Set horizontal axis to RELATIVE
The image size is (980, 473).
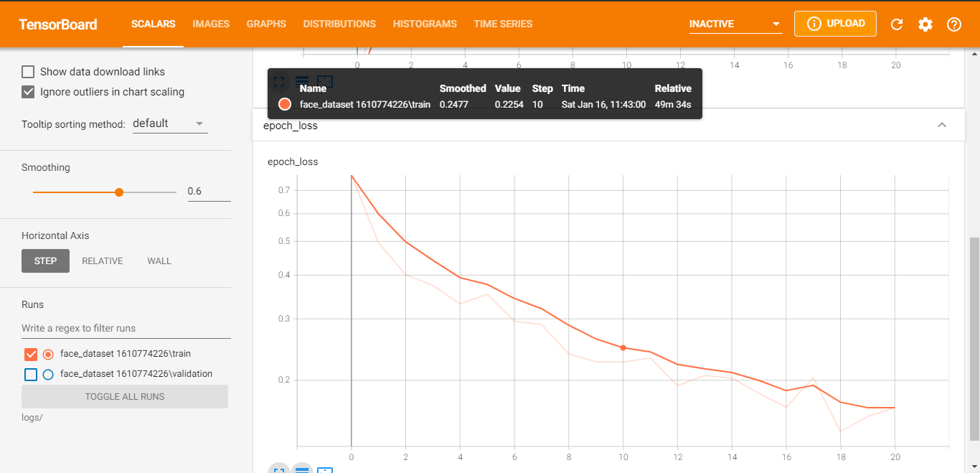[103, 261]
